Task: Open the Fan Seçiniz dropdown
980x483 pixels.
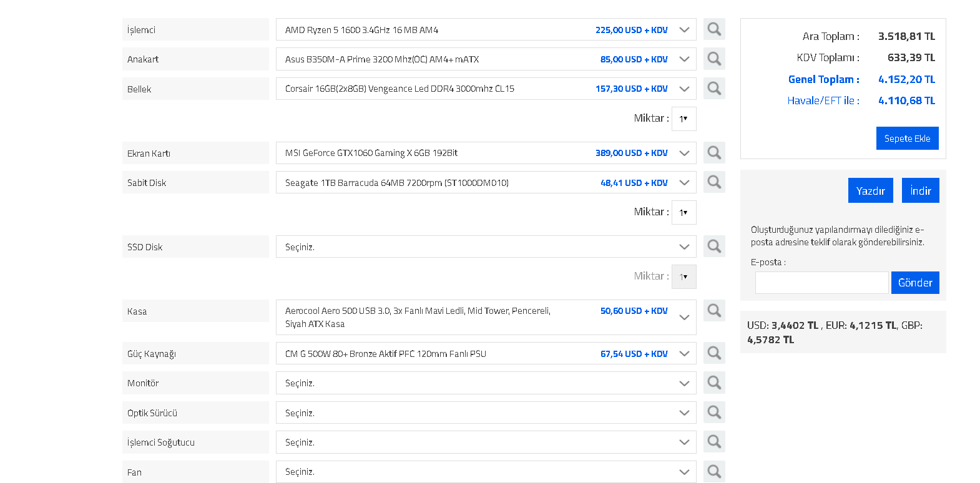Action: [x=486, y=472]
